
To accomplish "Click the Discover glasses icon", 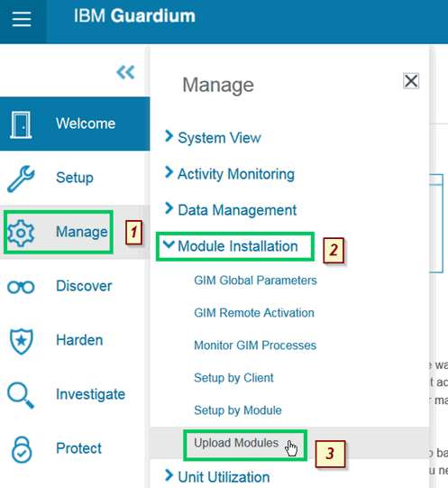I will [21, 287].
